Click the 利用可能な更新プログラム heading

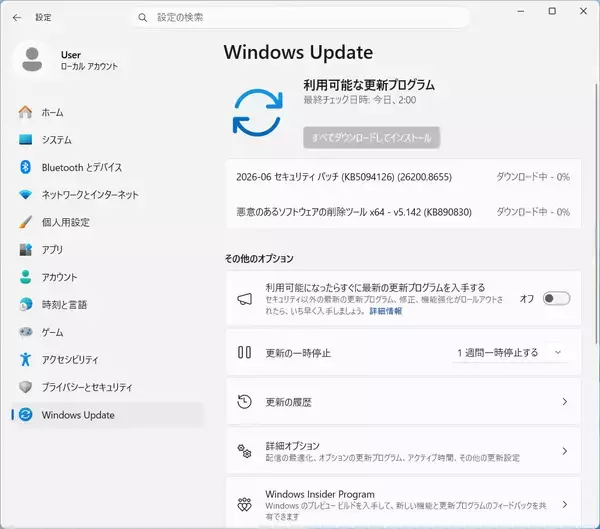pyautogui.click(x=369, y=85)
